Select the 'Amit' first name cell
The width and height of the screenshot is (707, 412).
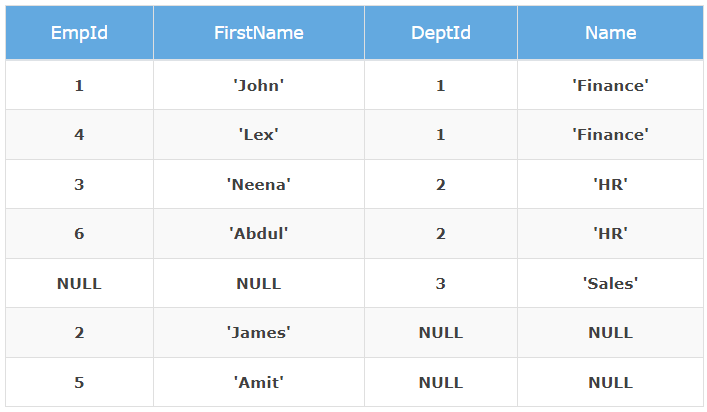coord(258,382)
